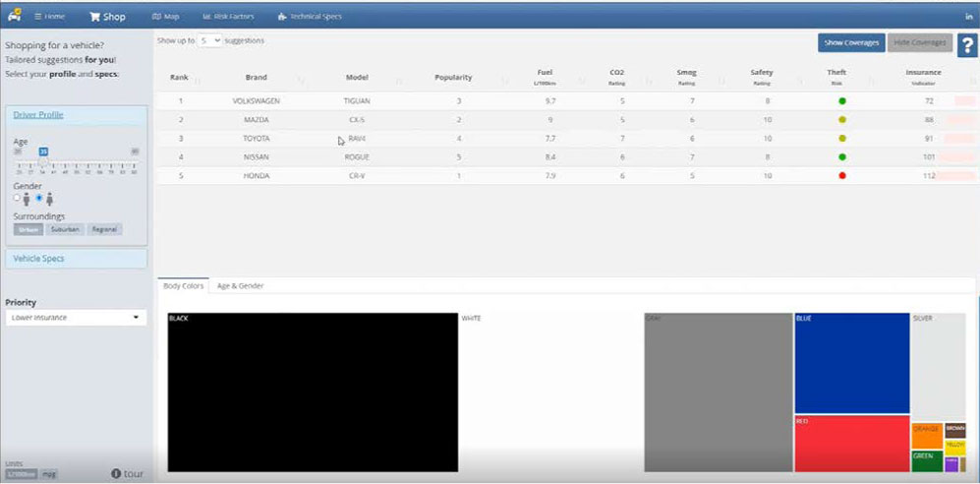
Task: Sort table by Smog Rating column
Action: pos(686,78)
